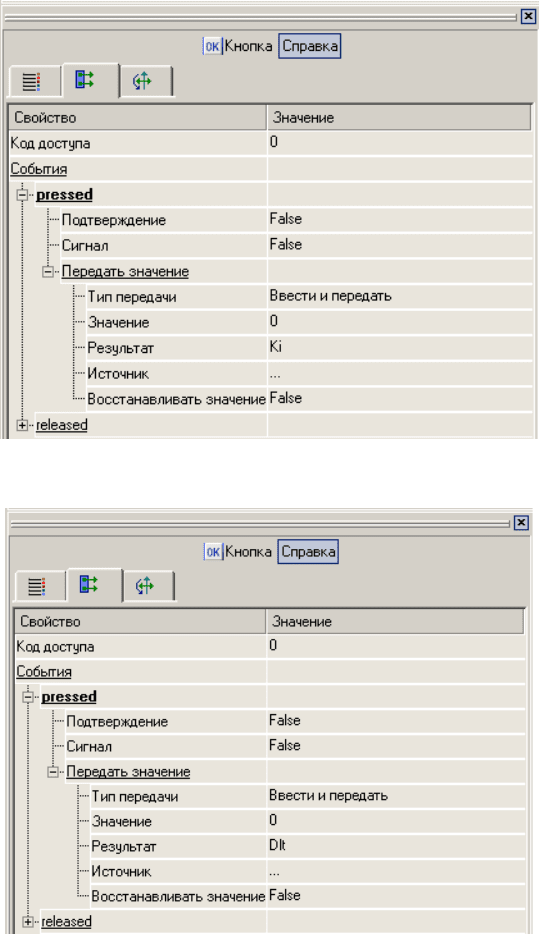Image resolution: width=539 pixels, height=934 pixels.
Task: Select the events tab icon in lower panel
Action: click(x=89, y=584)
